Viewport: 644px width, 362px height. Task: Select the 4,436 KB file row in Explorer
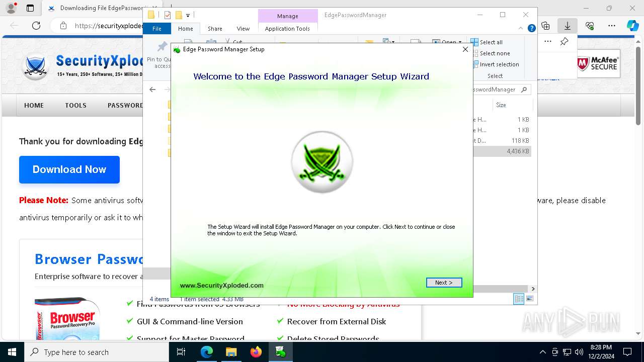tap(502, 151)
